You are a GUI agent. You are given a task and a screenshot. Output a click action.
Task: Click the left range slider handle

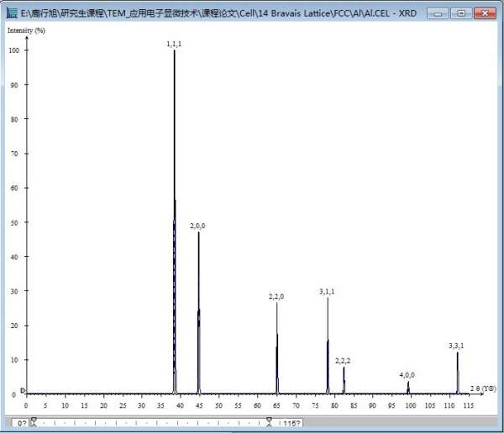tap(34, 422)
